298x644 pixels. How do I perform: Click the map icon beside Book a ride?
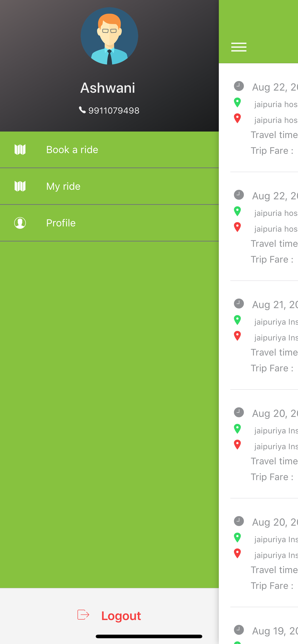tap(20, 150)
